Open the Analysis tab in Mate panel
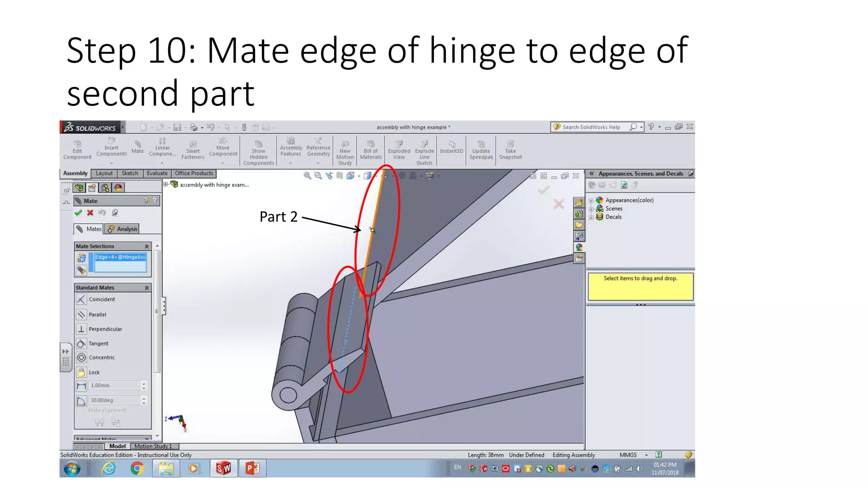The image size is (868, 488). click(122, 229)
